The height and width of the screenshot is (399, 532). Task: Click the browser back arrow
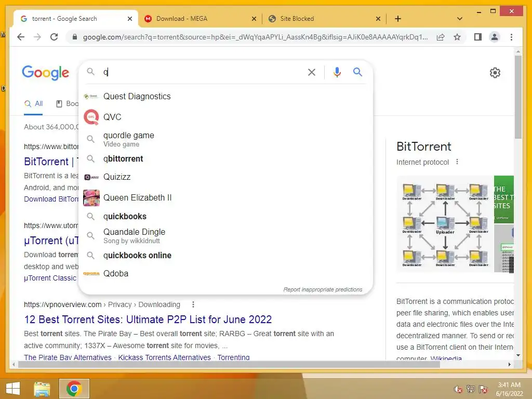[21, 37]
